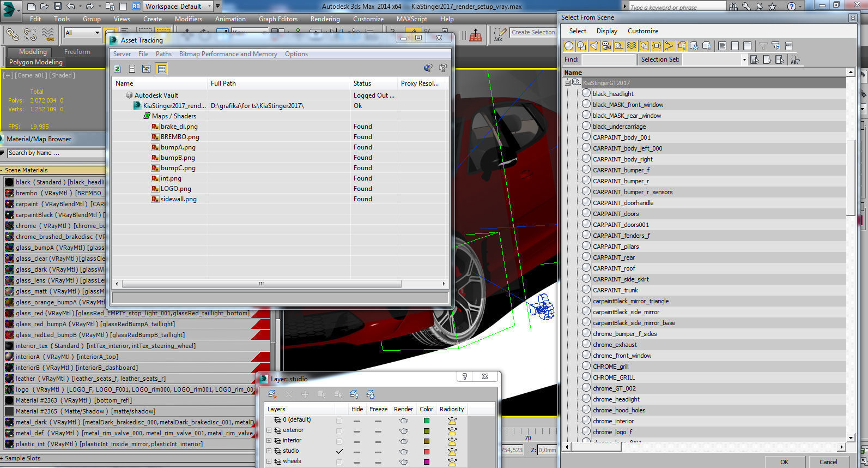Toggle Display Space Warps filter
Screen dimensions: 868x468
point(632,46)
